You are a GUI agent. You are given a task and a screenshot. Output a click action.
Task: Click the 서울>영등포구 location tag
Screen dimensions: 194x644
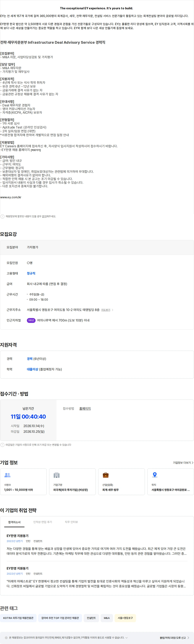click(x=125, y=618)
